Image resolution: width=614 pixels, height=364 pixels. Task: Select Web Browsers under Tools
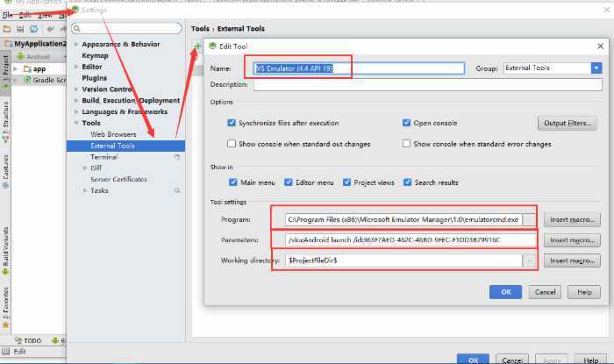(x=113, y=134)
